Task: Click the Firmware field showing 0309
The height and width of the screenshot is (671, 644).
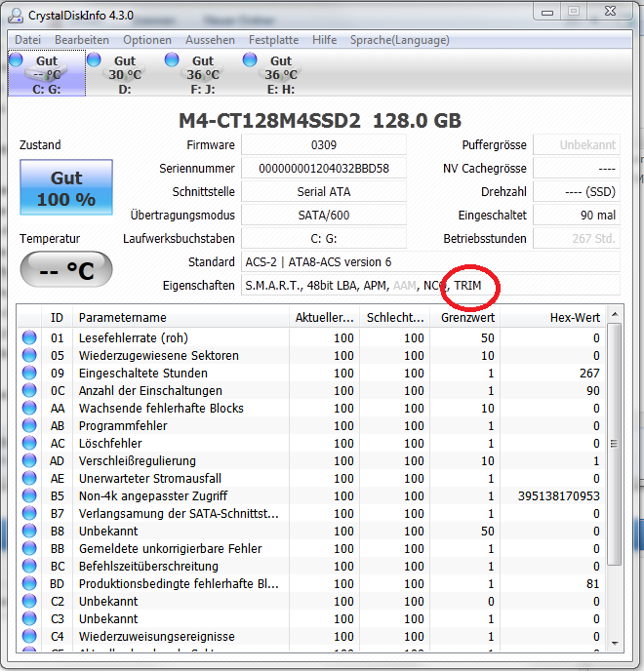Action: [324, 144]
